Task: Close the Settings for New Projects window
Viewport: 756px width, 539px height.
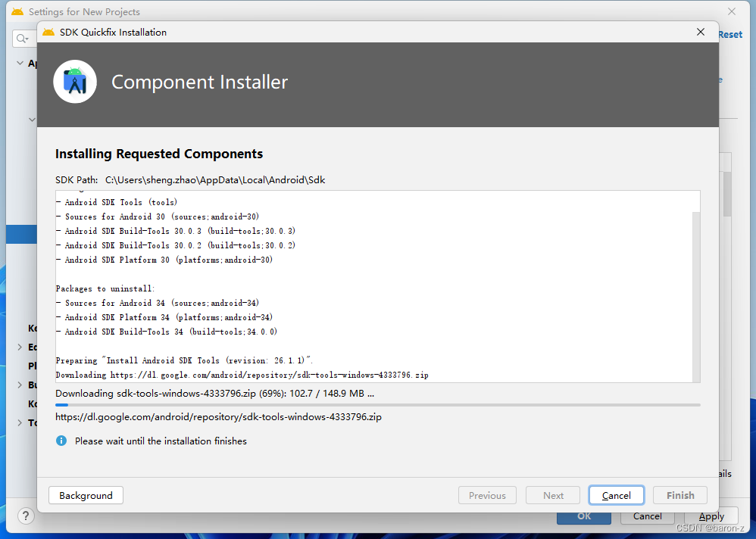Action: 732,11
